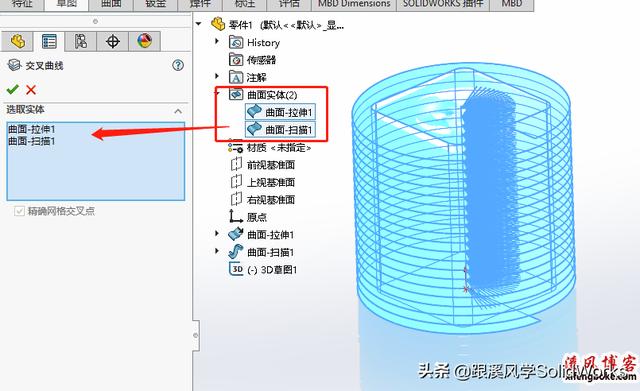Open the MBD tab

coord(511,4)
